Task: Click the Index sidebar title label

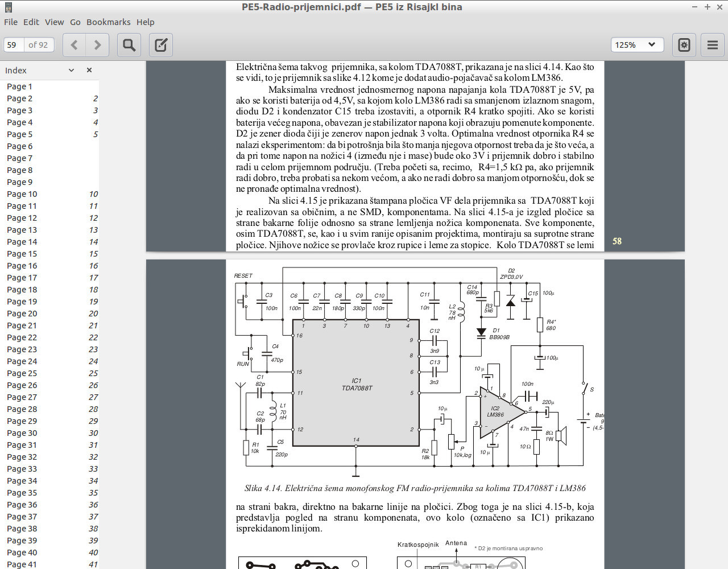Action: (x=16, y=71)
